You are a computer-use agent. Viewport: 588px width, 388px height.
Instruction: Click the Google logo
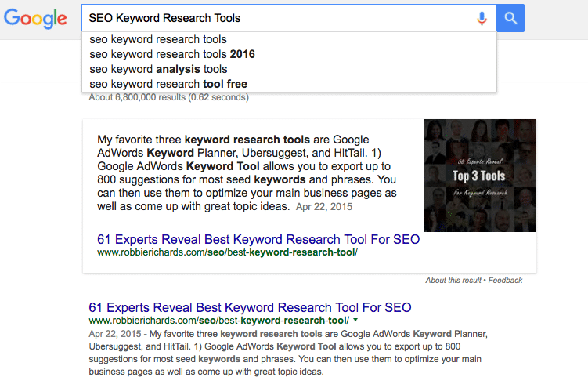[35, 19]
